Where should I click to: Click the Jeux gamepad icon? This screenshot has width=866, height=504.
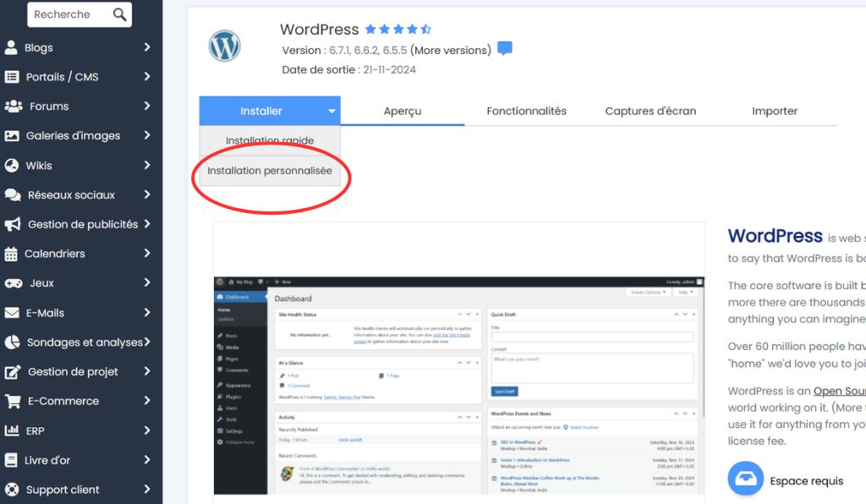click(x=14, y=283)
